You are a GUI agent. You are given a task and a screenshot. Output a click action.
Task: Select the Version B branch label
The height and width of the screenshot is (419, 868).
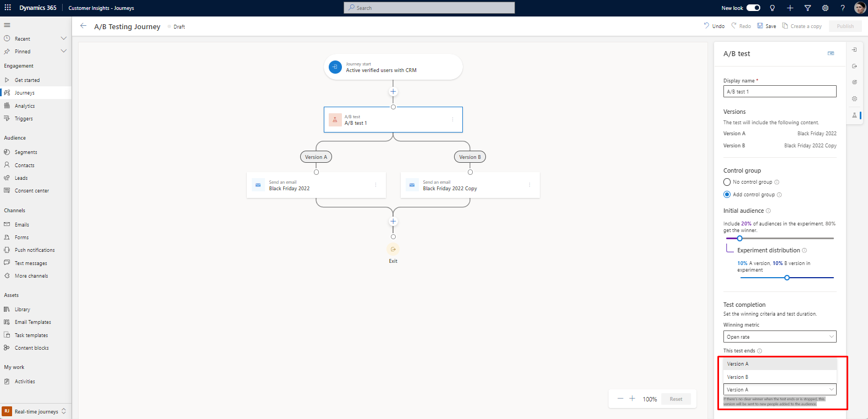point(470,157)
